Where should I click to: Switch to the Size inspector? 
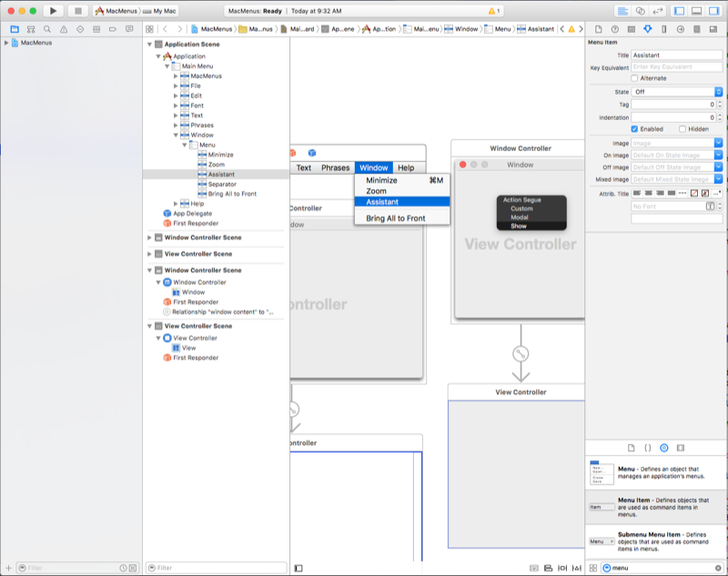tap(664, 30)
